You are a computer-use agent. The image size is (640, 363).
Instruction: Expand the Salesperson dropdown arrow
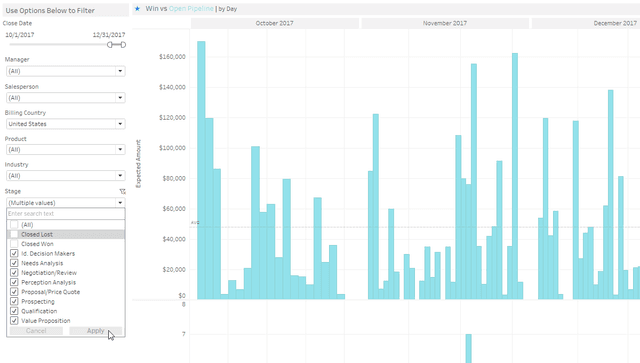tap(120, 98)
